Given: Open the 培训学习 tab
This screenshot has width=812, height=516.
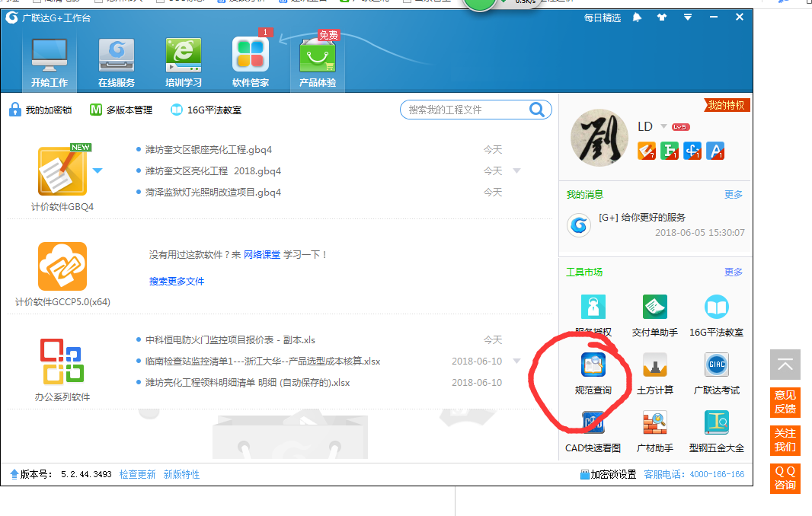Looking at the screenshot, I should click(x=184, y=62).
